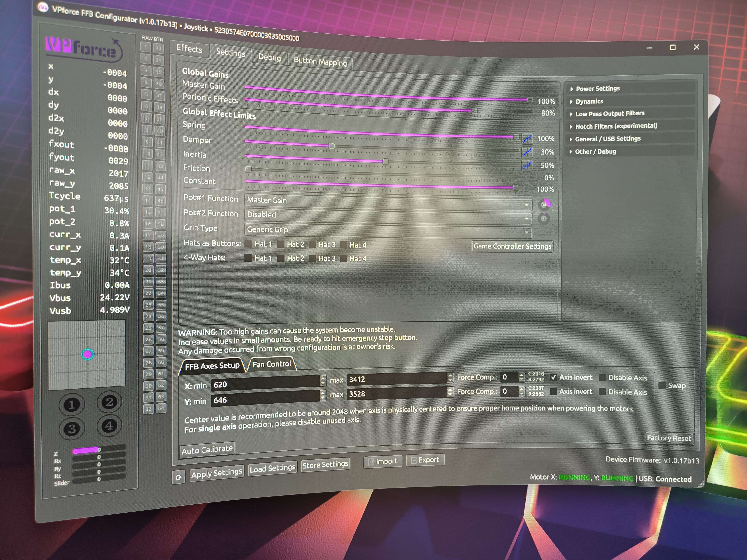747x560 pixels.
Task: Click the refresh icon beside Apply Settings
Action: coord(178,477)
